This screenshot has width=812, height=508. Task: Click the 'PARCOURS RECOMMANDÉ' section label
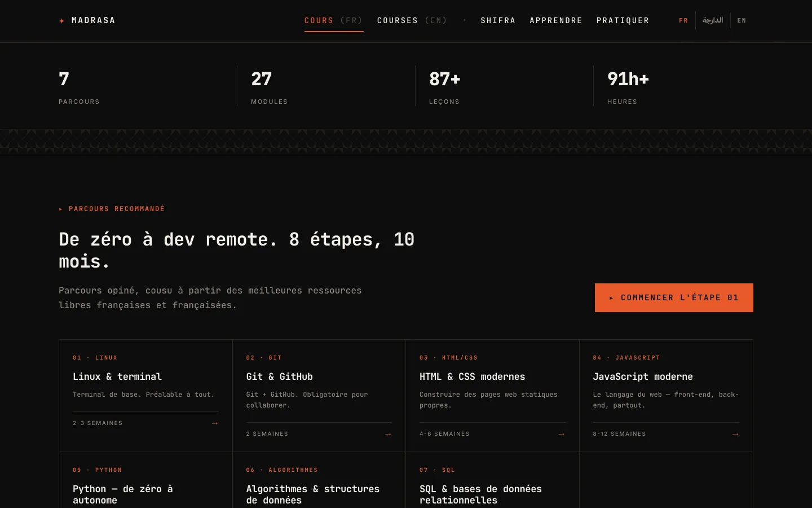112,209
